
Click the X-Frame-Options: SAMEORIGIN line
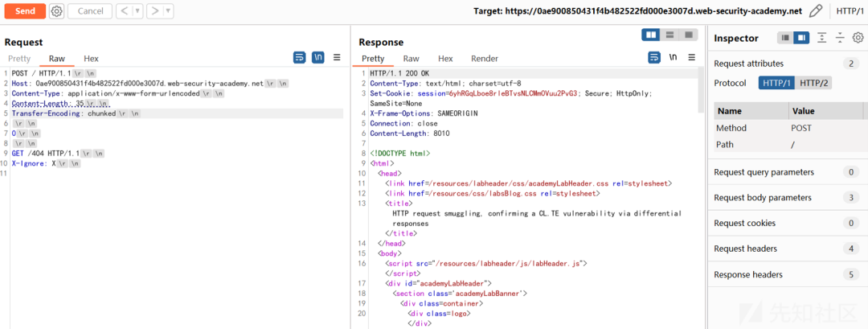(x=424, y=113)
